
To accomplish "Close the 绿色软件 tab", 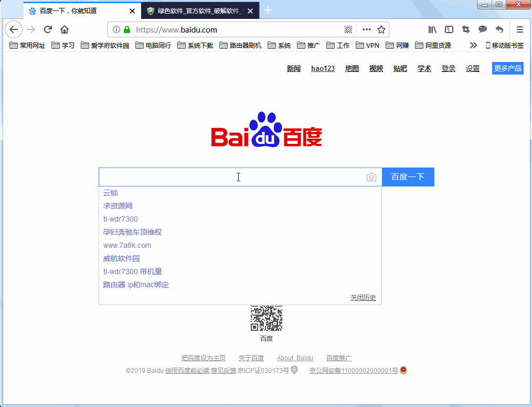I will tap(250, 11).
